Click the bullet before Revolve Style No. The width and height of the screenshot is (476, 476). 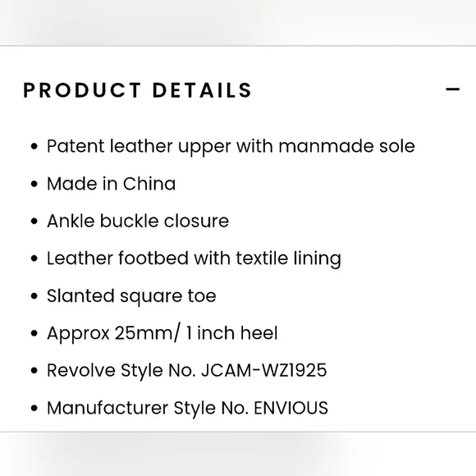coord(34,371)
